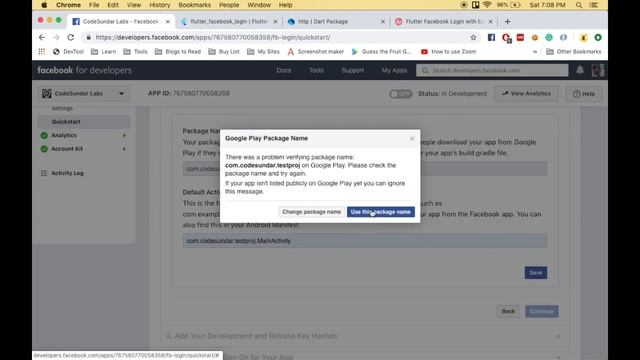Open the CodeSundar Labs app dropdown

point(121,93)
